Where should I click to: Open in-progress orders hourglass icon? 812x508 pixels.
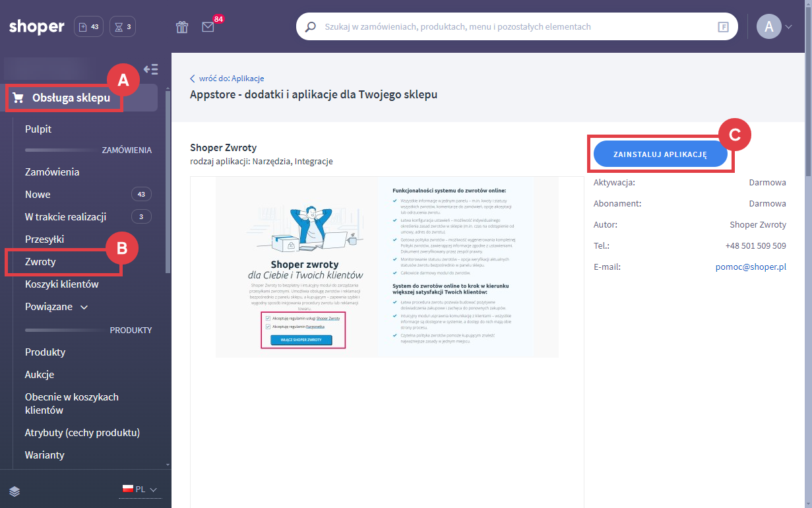click(123, 27)
